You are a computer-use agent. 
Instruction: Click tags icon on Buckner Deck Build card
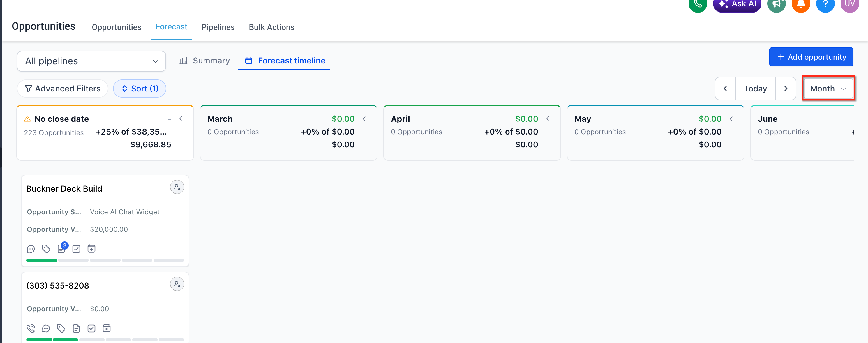point(46,249)
